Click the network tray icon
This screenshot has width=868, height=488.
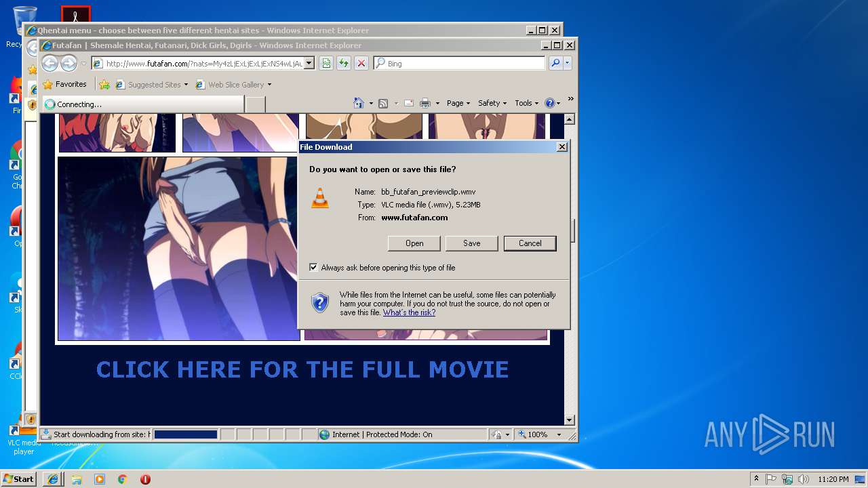click(x=787, y=479)
